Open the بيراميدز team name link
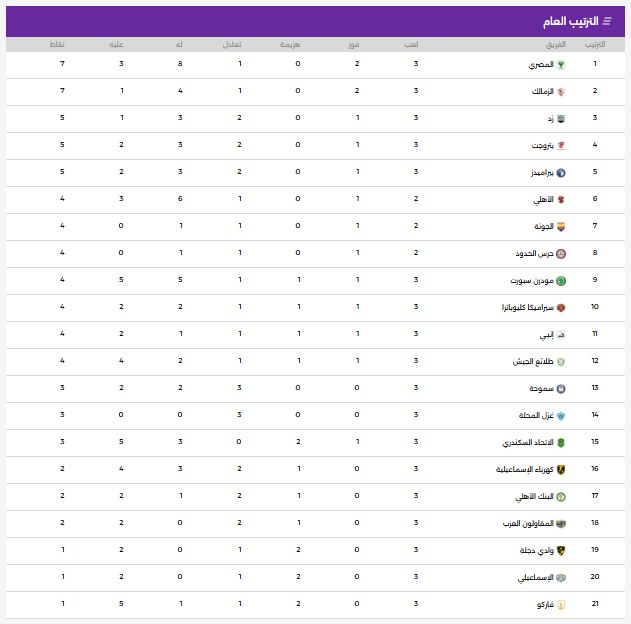 pos(542,173)
